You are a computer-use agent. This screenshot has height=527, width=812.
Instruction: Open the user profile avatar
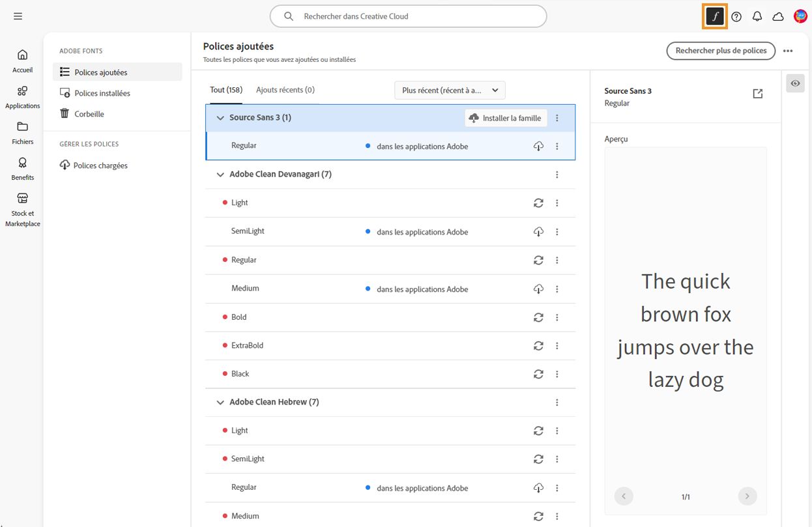tap(800, 16)
